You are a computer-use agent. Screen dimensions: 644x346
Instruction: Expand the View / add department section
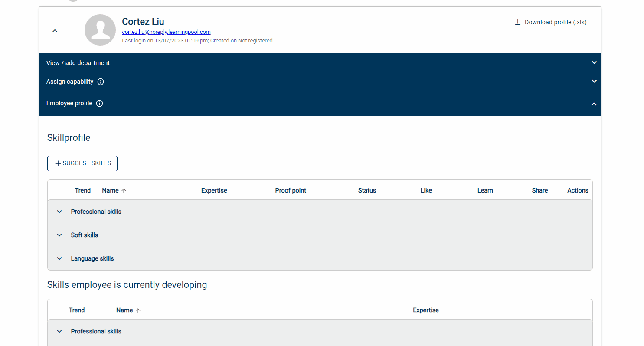pos(594,63)
